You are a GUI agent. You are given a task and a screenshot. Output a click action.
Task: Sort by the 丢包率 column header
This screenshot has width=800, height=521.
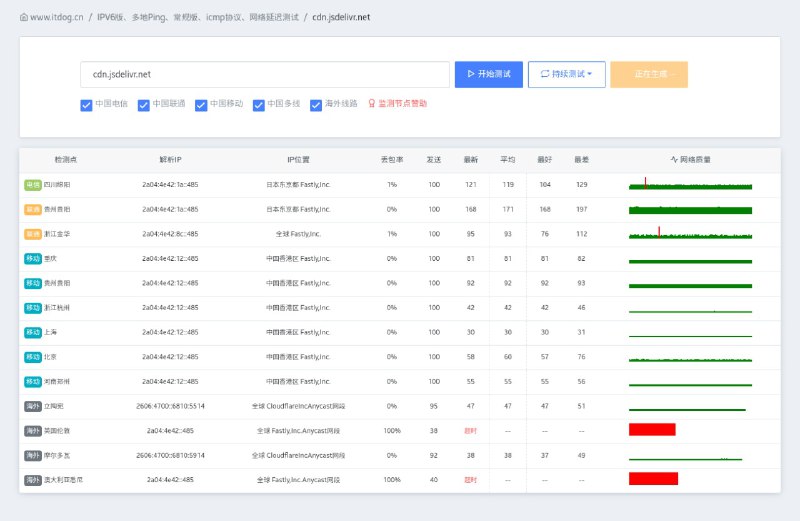coord(392,159)
